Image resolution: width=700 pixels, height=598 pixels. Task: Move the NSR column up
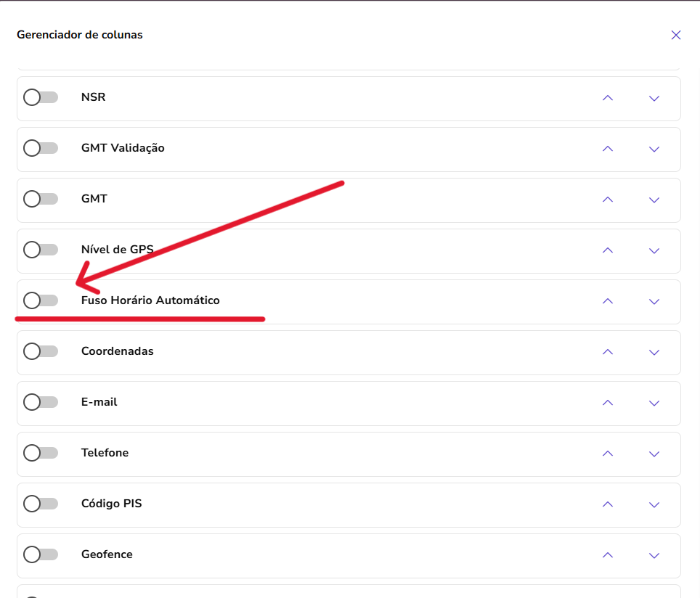coord(608,98)
